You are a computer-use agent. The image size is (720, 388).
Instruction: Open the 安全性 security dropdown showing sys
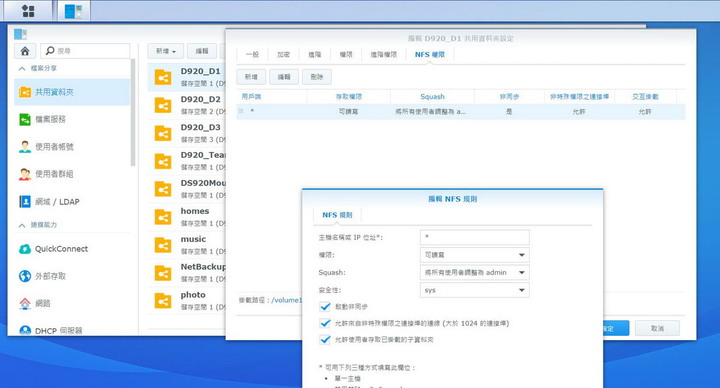pyautogui.click(x=474, y=290)
